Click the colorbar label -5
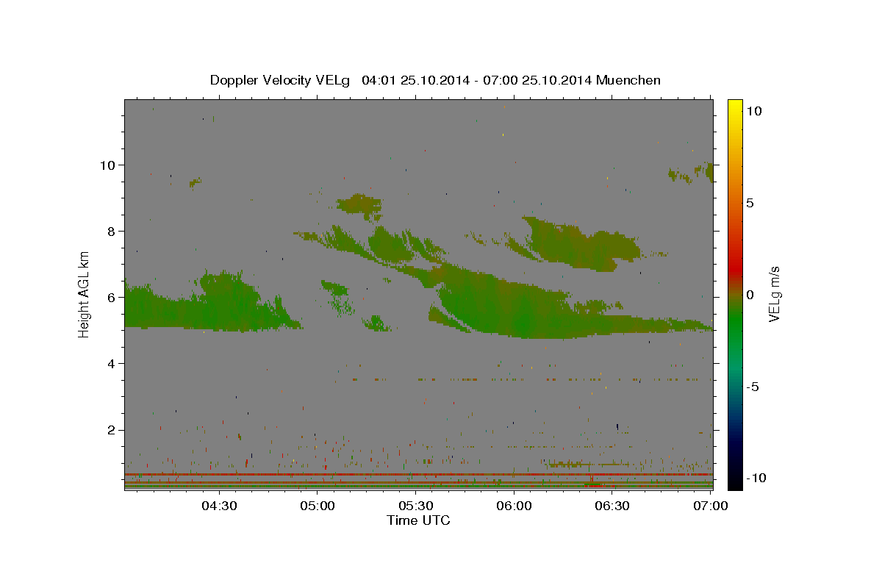The image size is (882, 588). coord(752,387)
